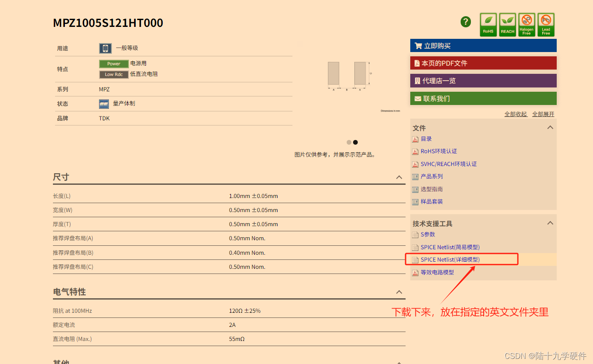Click the 联系我们 contact button

point(483,99)
